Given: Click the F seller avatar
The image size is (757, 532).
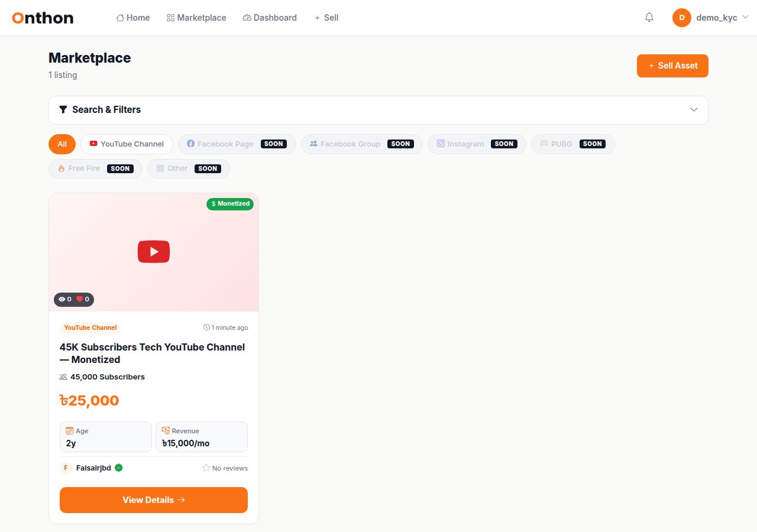Looking at the screenshot, I should click(66, 468).
